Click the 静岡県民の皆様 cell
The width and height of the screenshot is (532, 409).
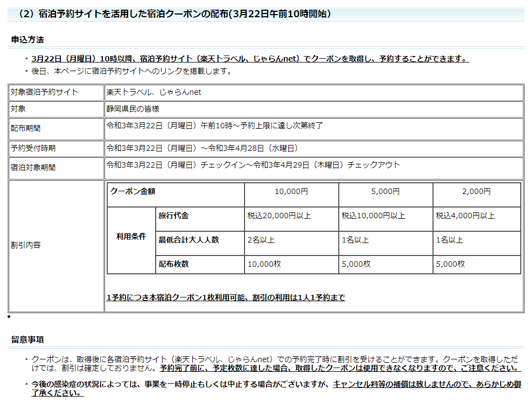(x=132, y=109)
